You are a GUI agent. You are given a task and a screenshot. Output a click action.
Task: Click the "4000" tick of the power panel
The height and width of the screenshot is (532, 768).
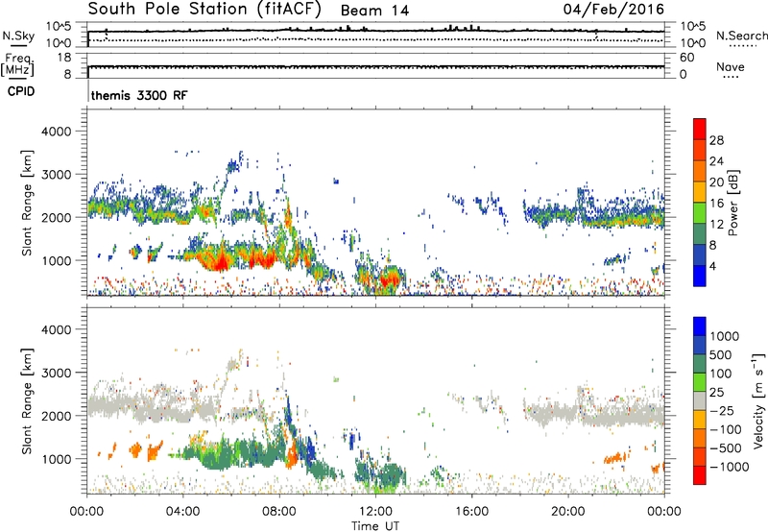coord(56,132)
